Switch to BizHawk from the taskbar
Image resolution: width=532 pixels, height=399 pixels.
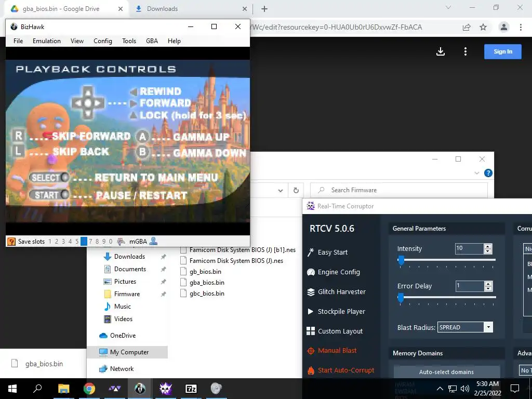pos(140,389)
